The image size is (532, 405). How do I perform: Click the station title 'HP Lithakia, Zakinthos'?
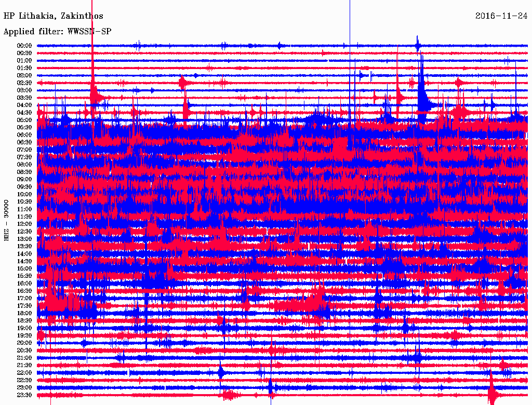(x=54, y=16)
